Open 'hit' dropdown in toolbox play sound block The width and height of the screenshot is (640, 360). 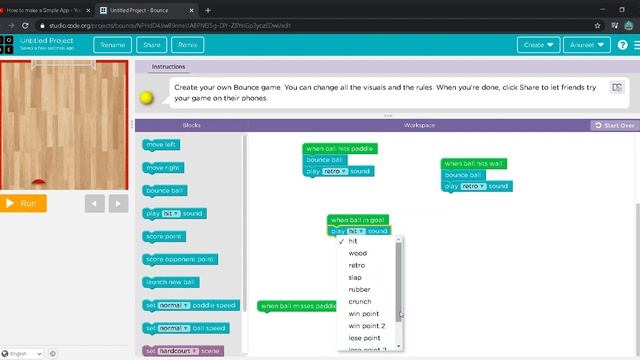[171, 213]
